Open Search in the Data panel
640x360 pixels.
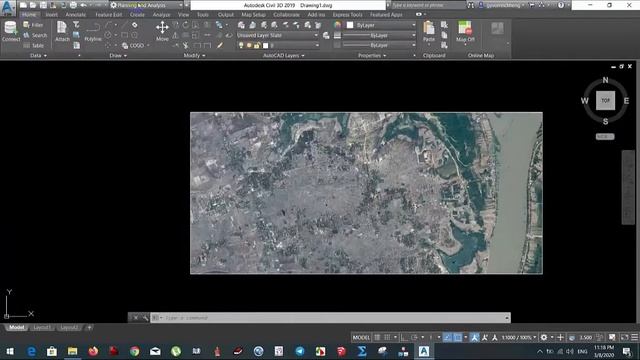(x=35, y=36)
